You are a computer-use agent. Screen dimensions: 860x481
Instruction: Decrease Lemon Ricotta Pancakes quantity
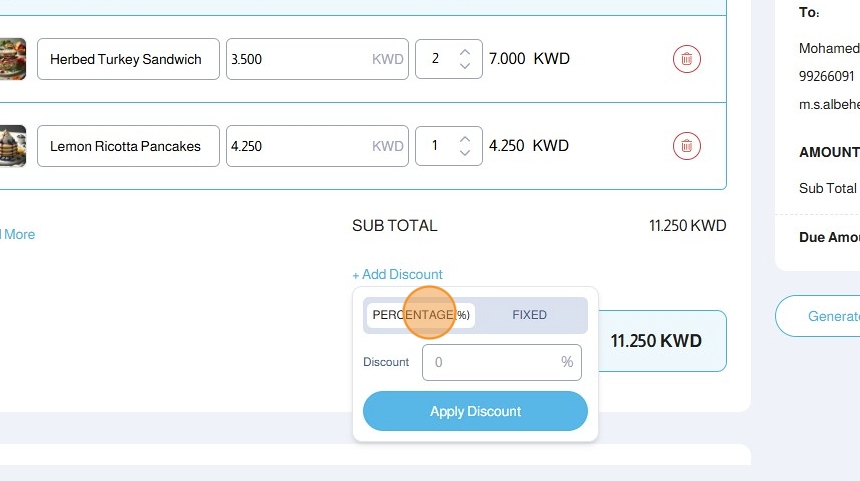[x=465, y=153]
